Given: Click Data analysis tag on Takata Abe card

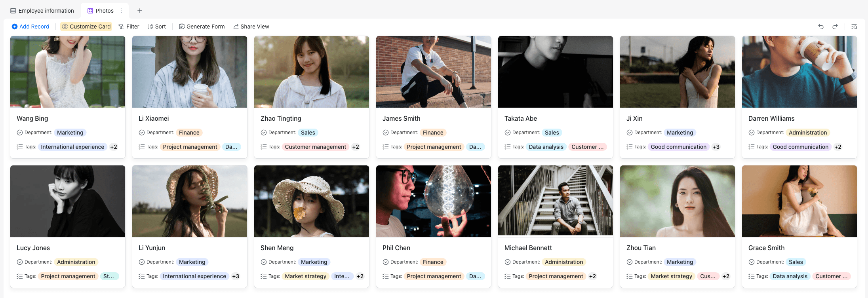Looking at the screenshot, I should (546, 147).
